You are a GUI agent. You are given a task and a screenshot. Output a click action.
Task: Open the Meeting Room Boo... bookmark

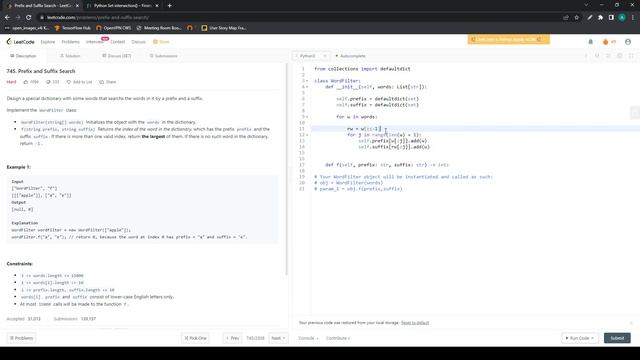(159, 28)
